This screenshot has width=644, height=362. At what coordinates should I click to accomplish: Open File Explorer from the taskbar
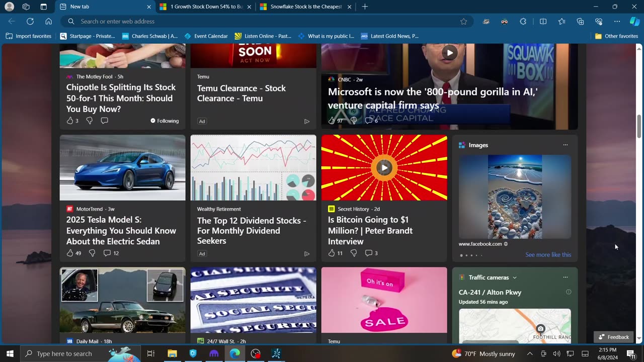pyautogui.click(x=172, y=353)
